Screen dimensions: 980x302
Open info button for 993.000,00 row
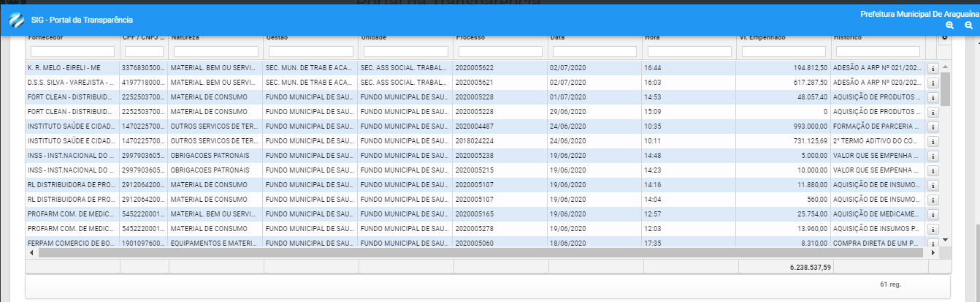coord(933,127)
